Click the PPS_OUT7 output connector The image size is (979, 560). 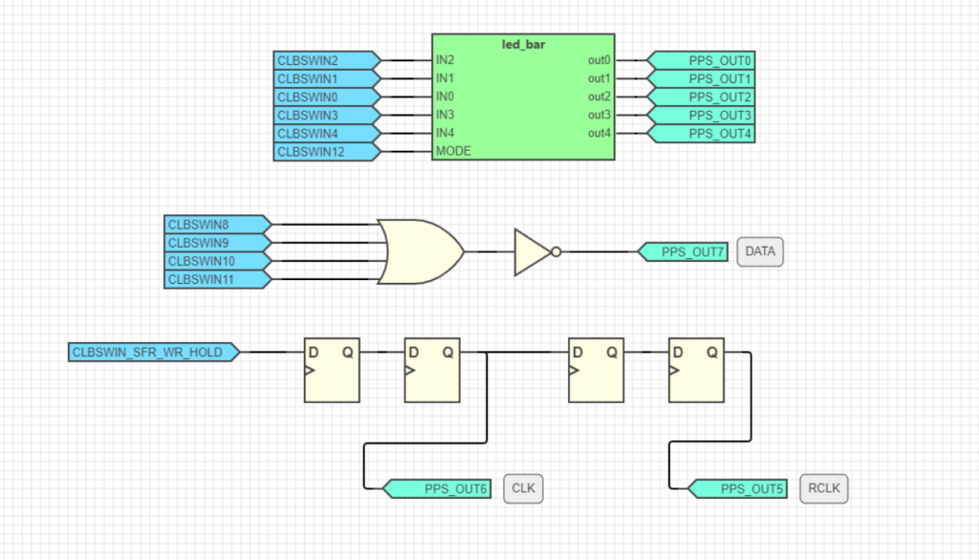tap(685, 251)
